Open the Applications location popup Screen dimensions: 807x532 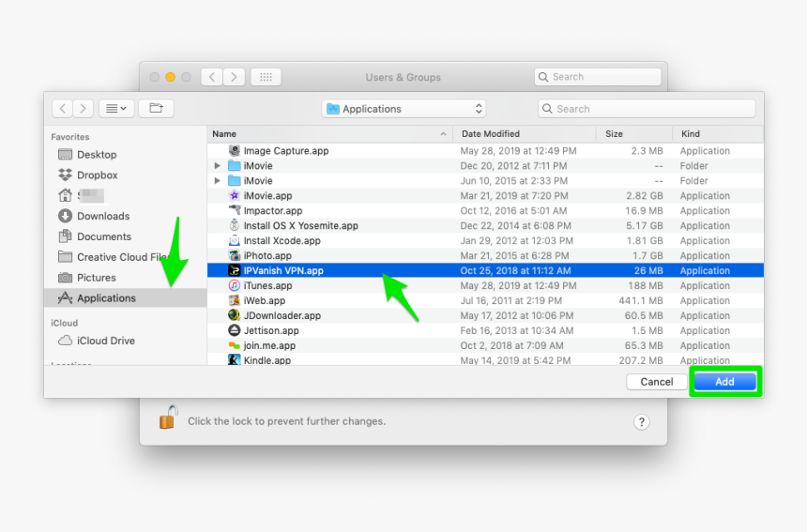click(404, 109)
